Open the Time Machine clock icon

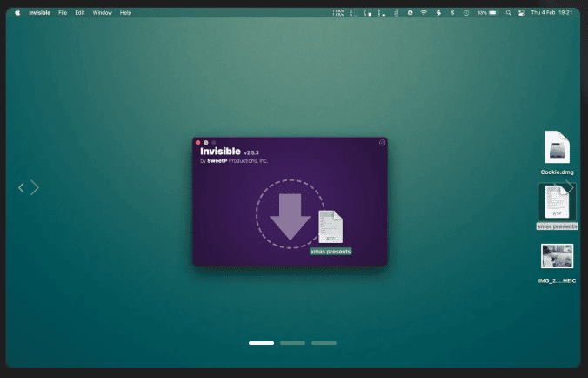(466, 13)
